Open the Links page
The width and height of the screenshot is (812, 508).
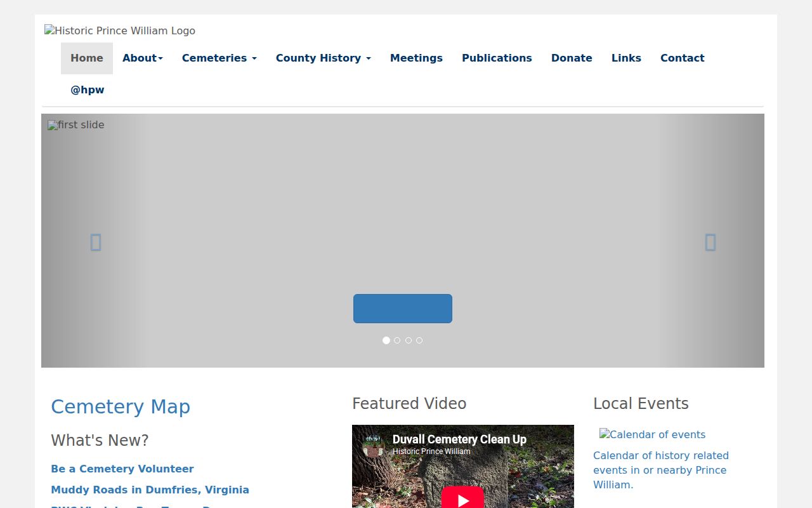coord(626,58)
